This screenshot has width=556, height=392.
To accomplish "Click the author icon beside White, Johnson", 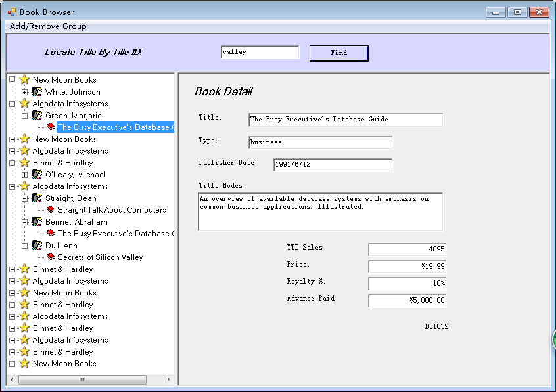I will pos(37,92).
